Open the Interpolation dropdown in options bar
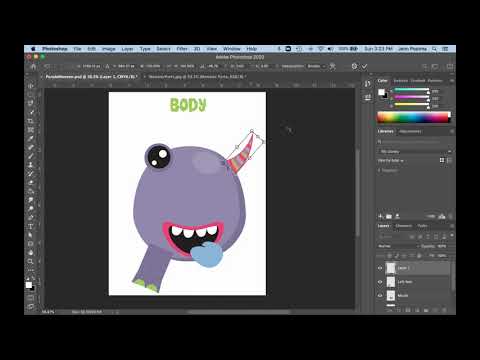The image size is (480, 360). click(316, 66)
